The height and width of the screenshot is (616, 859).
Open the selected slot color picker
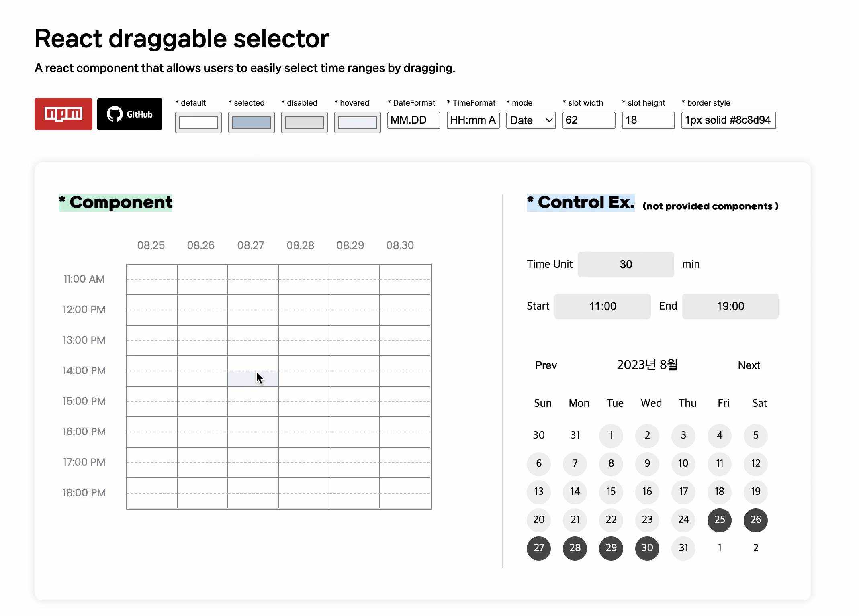coord(251,122)
